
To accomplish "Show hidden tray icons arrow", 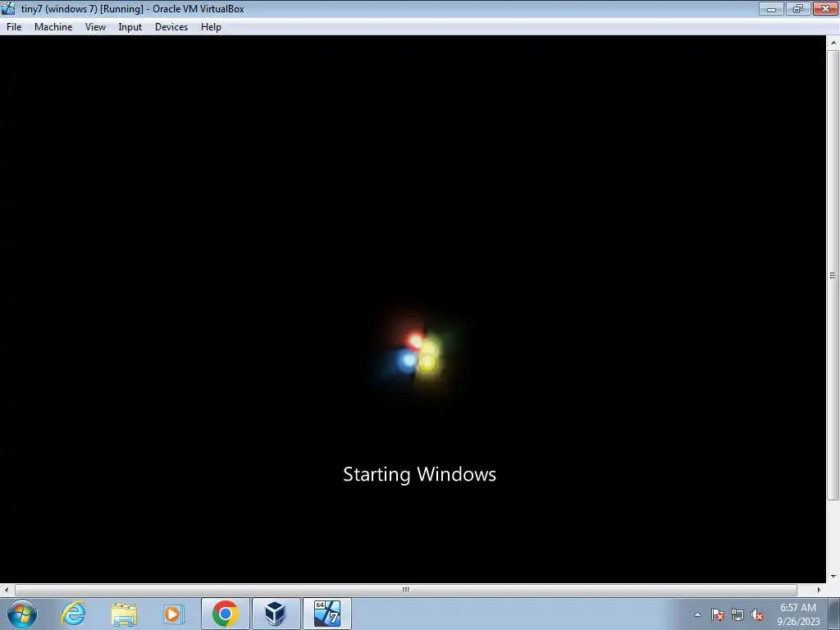I will click(697, 614).
